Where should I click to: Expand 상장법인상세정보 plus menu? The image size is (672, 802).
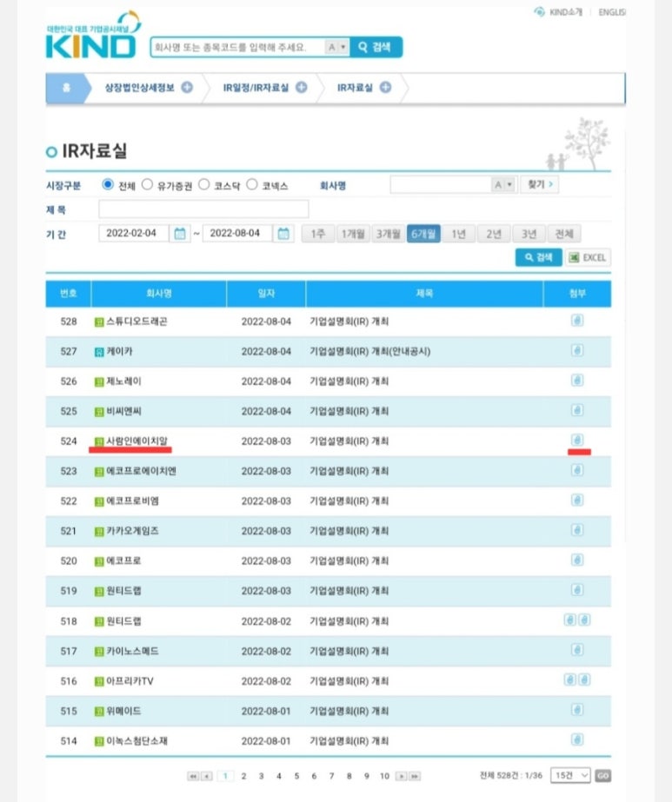point(187,88)
